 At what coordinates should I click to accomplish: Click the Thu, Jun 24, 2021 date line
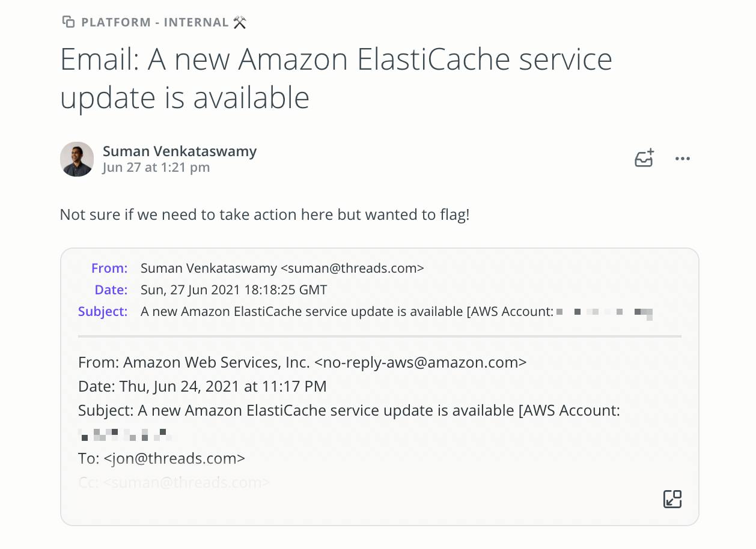coord(203,386)
